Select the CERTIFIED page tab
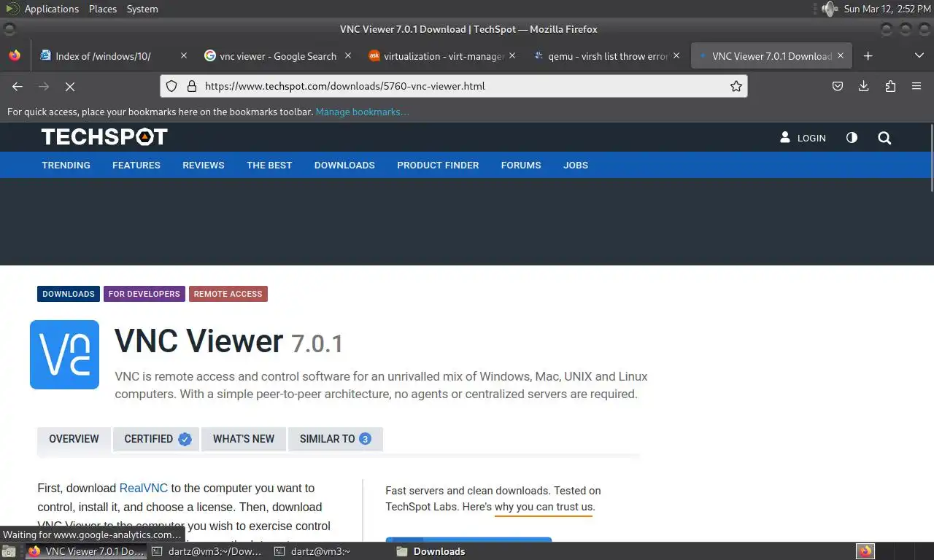 (157, 439)
